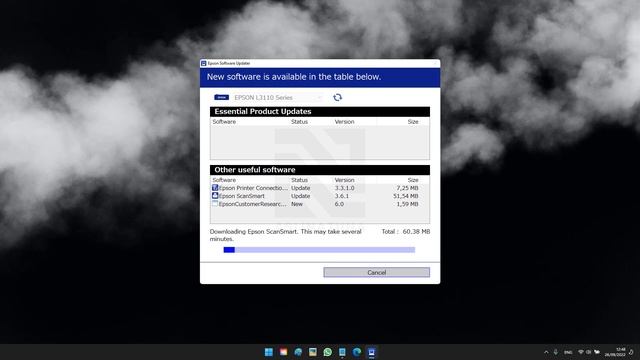Click Software column header under Essential Product Updates
The image size is (640, 360).
click(224, 122)
